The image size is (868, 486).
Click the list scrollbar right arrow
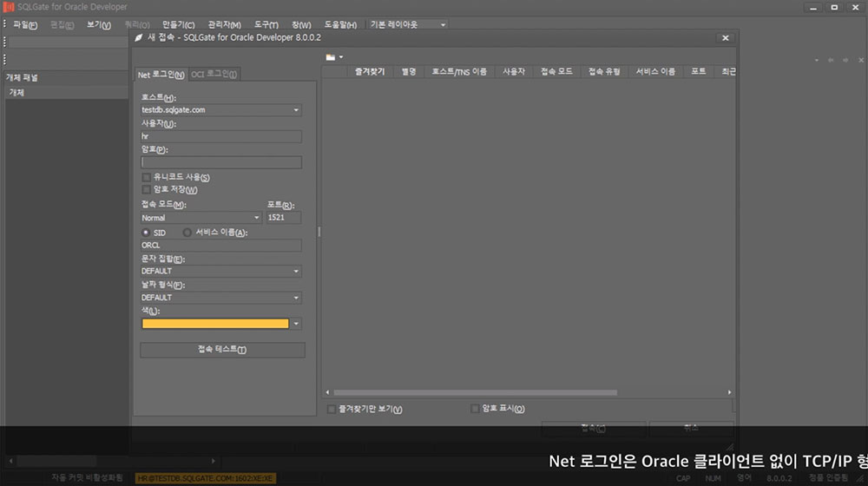[x=730, y=392]
